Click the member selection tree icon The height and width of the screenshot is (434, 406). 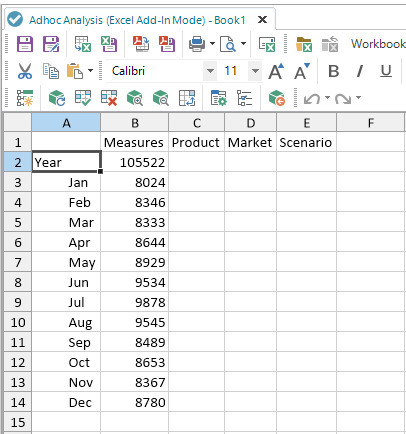(x=25, y=98)
